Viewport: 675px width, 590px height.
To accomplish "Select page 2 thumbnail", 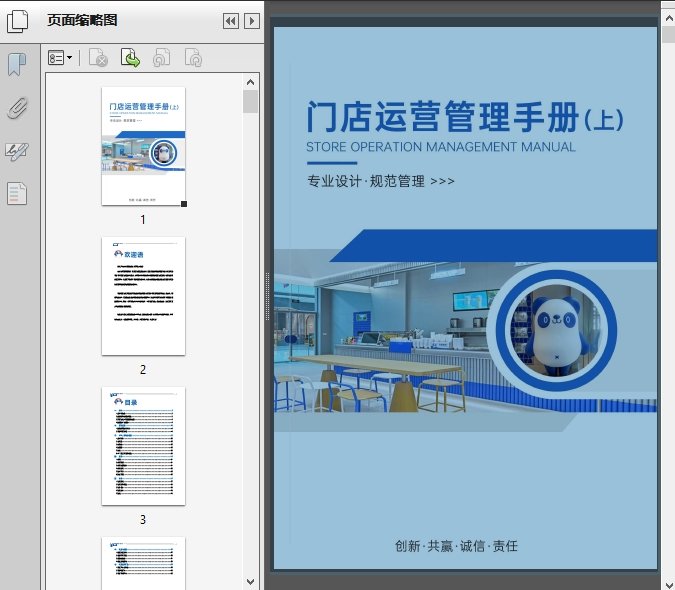I will [x=143, y=296].
